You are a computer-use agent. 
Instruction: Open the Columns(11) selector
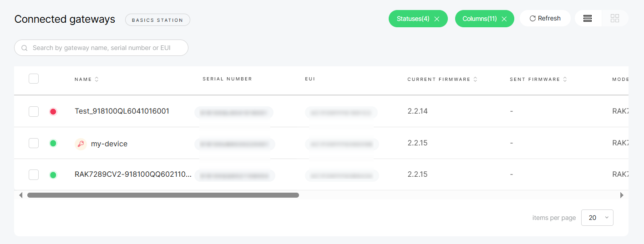(x=479, y=19)
